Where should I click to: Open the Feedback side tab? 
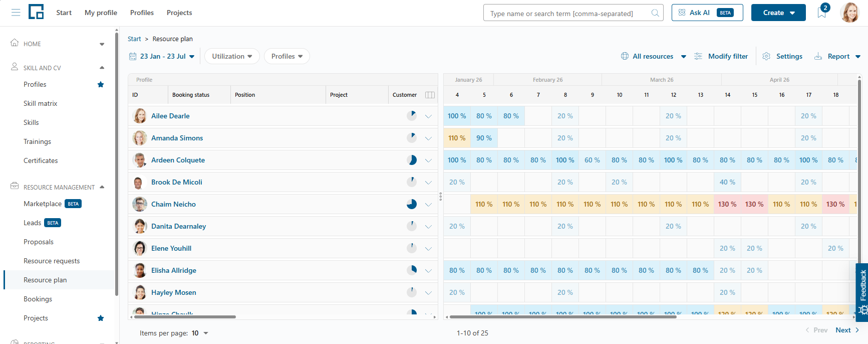(x=862, y=292)
